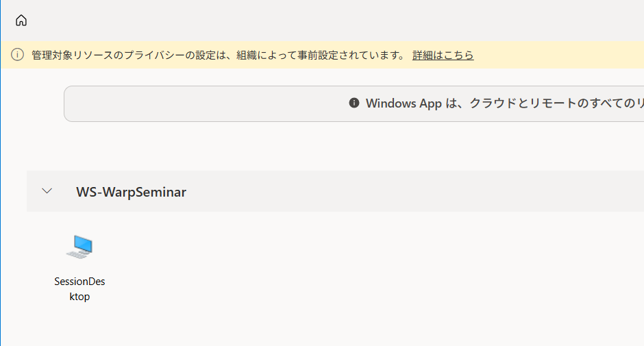Screen dimensions: 644x346
Task: Click the SessionDesktop label text
Action: point(79,289)
